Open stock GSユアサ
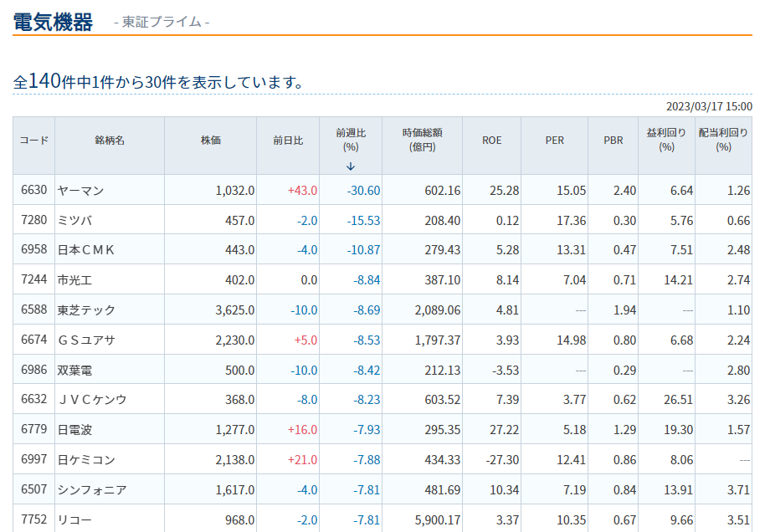Viewport: 770px width, 532px height. tap(86, 340)
